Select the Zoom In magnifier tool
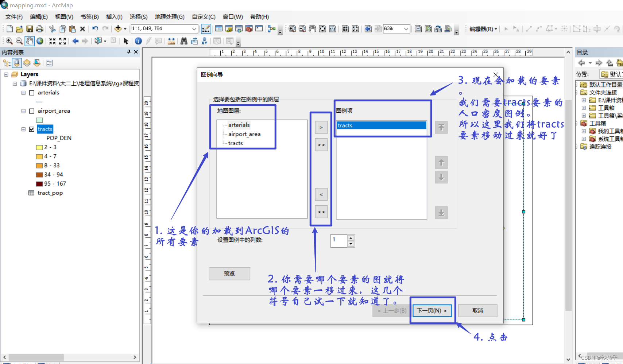This screenshot has width=623, height=364. click(x=9, y=41)
